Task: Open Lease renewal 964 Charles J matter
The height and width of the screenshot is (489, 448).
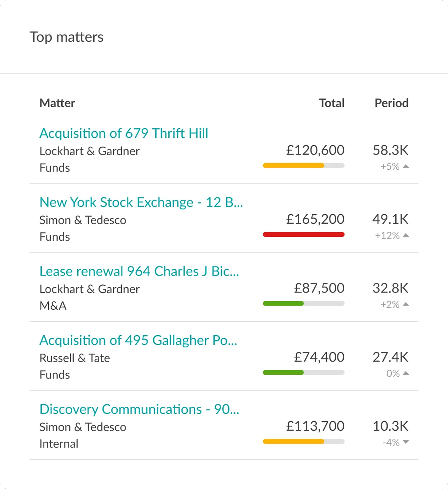Action: click(139, 271)
